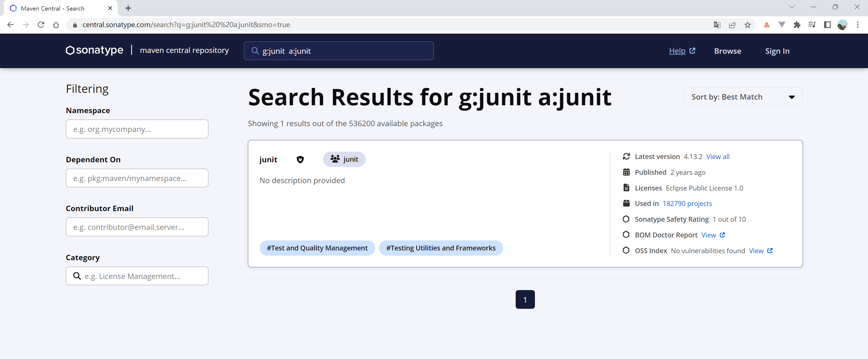Expand the Category filter search field
This screenshot has height=359, width=868.
click(137, 276)
